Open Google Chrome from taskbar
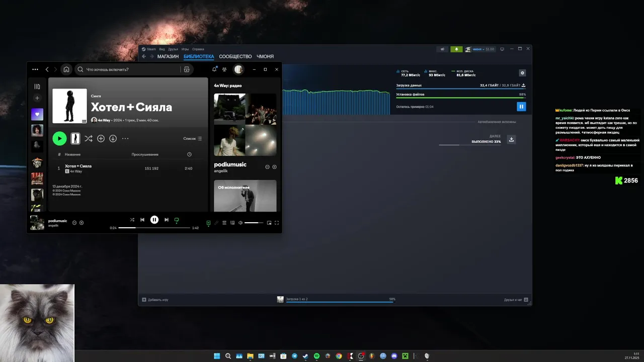Viewport: 644px width, 362px height. point(339,356)
